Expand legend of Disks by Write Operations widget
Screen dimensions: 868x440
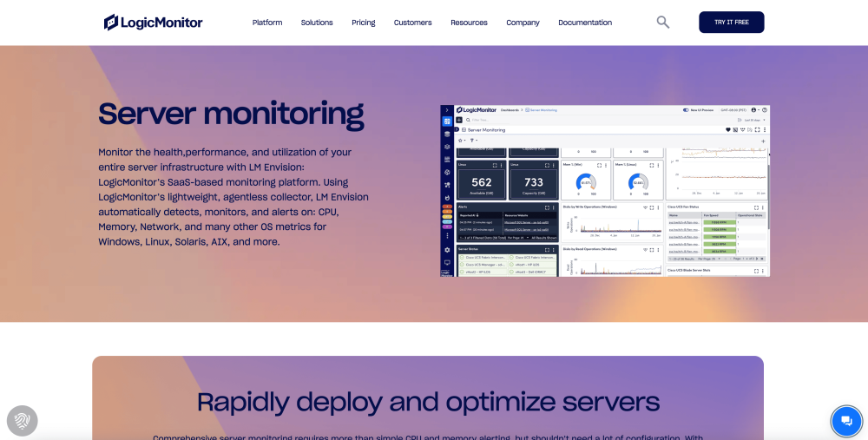(x=645, y=207)
